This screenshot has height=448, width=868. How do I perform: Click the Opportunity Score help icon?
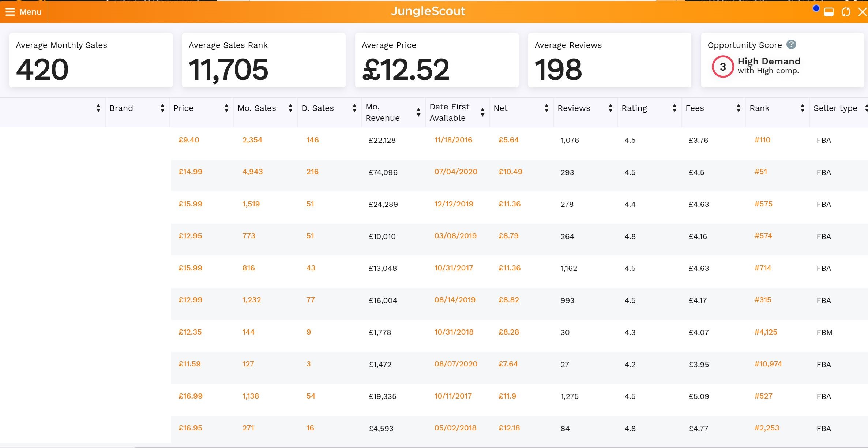tap(791, 45)
